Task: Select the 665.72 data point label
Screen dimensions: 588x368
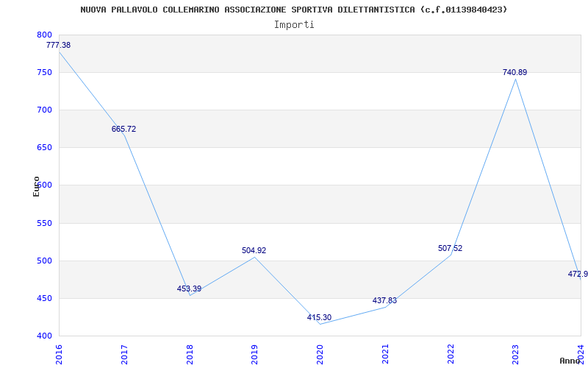Action: pyautogui.click(x=123, y=130)
